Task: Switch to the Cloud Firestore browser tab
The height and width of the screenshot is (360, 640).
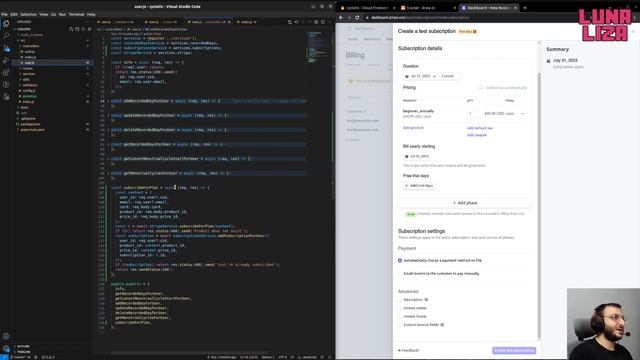Action: point(367,8)
